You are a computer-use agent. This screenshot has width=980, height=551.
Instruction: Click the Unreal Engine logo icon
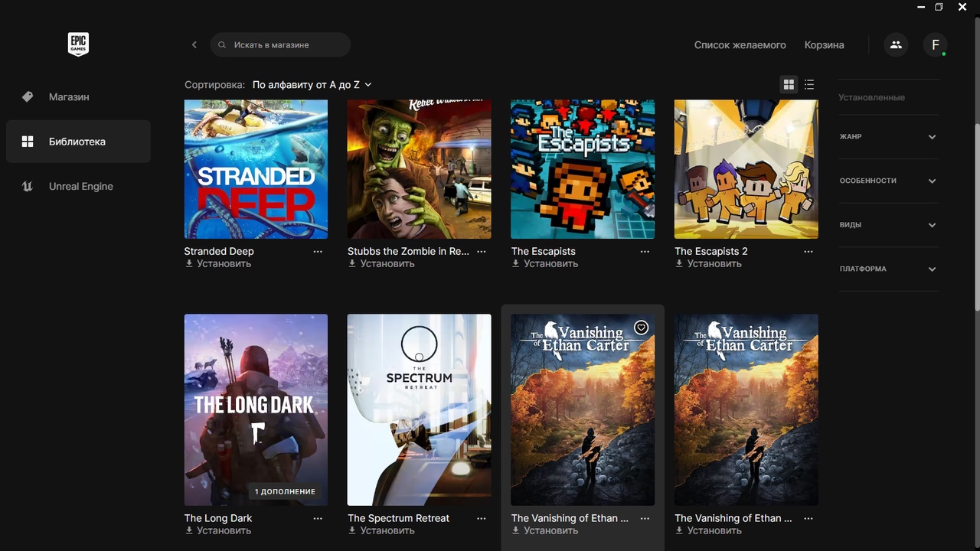pos(28,186)
